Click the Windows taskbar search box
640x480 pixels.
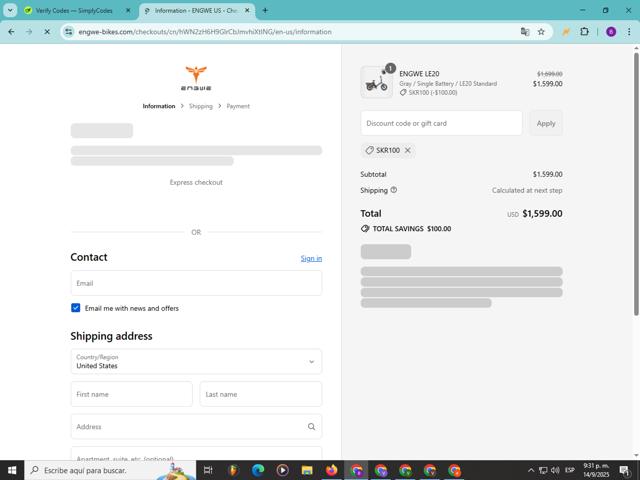click(110, 470)
